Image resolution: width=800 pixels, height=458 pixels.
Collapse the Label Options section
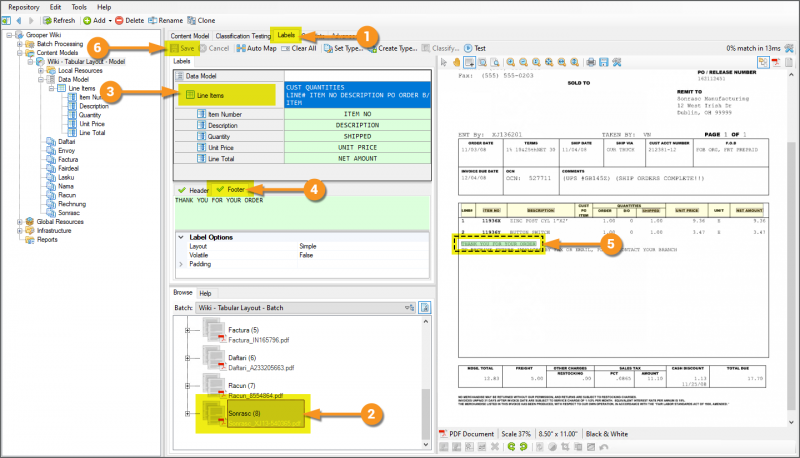(180, 236)
